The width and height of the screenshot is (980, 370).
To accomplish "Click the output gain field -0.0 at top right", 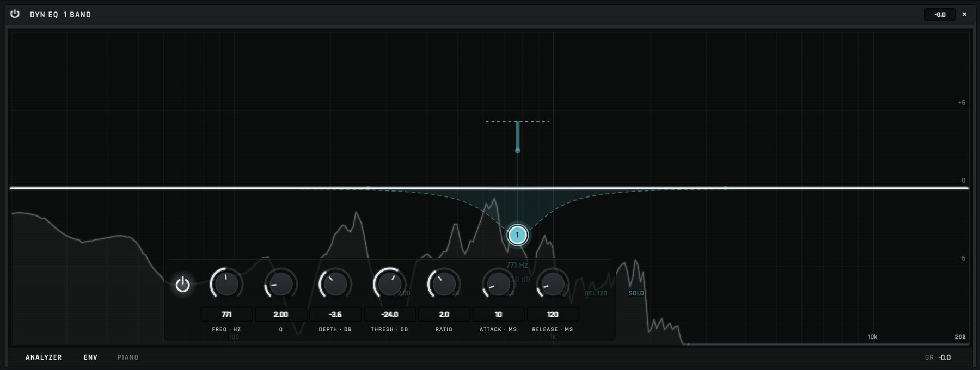I will click(x=940, y=15).
